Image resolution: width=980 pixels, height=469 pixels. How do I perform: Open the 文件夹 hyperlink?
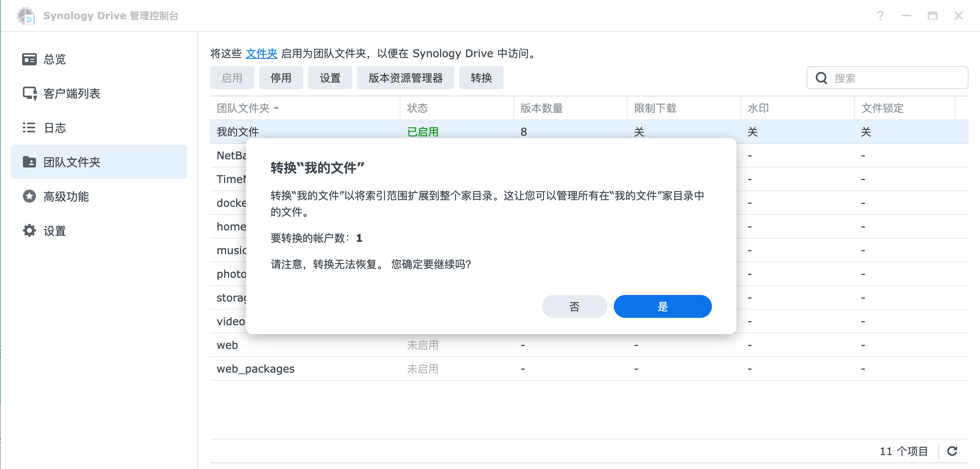[262, 54]
